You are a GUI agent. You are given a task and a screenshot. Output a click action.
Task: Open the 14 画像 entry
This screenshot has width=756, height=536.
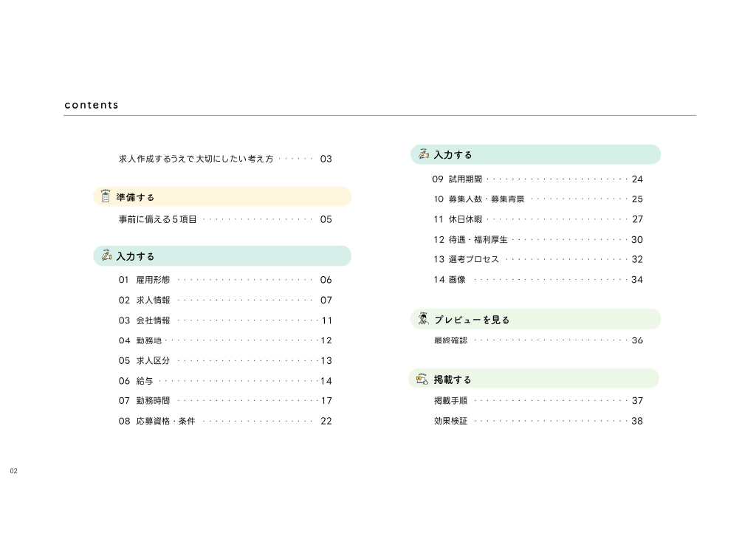pos(537,279)
